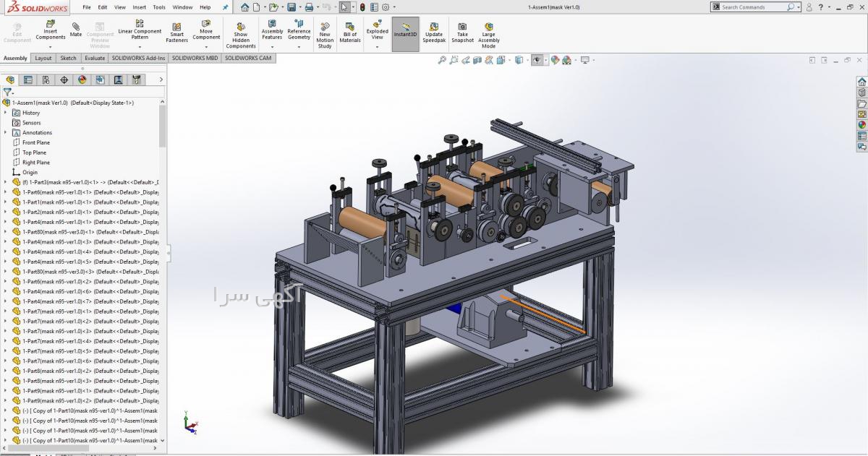Toggle Hide/Show Items eye in view toolbar
Image resolution: width=868 pixels, height=456 pixels.
pyautogui.click(x=537, y=60)
